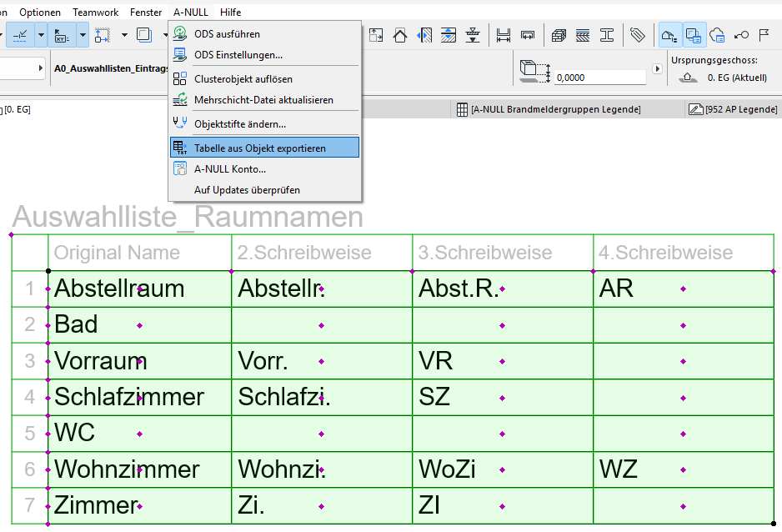Toggle the guide line snapping toolbar icon
Screen dimensions: 782x532
click(21, 35)
